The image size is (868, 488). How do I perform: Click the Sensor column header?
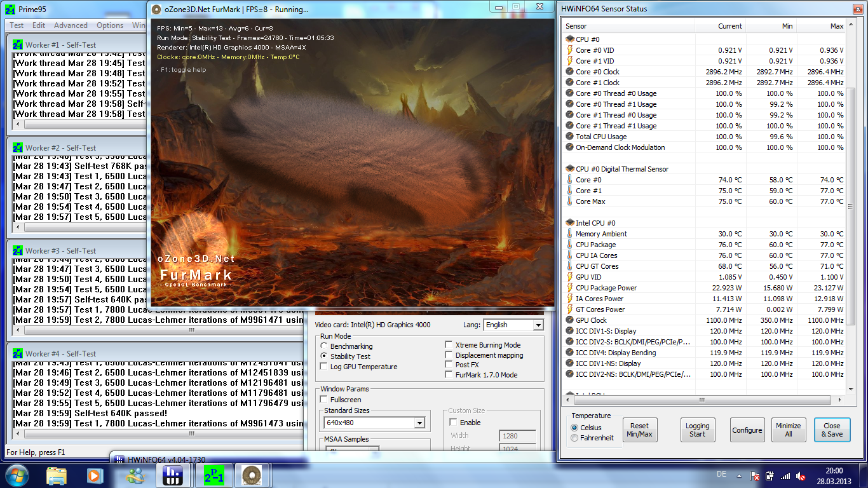[x=629, y=26]
